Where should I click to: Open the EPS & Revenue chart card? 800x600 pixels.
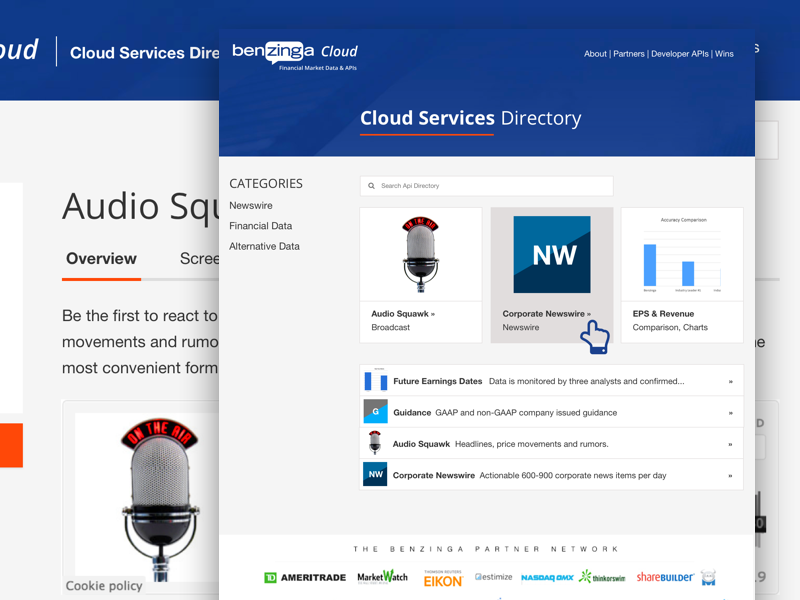682,275
